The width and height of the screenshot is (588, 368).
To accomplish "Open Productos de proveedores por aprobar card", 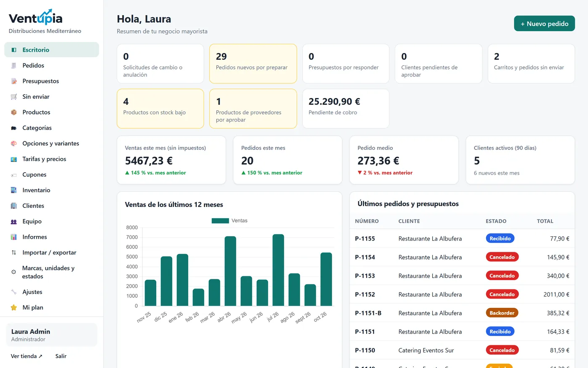I will tap(253, 109).
